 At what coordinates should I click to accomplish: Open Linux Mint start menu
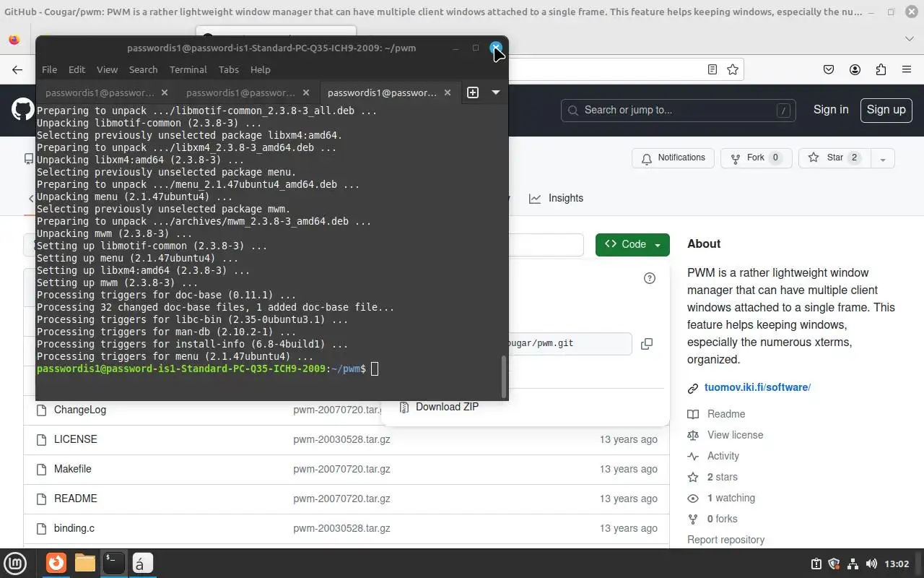pyautogui.click(x=16, y=563)
